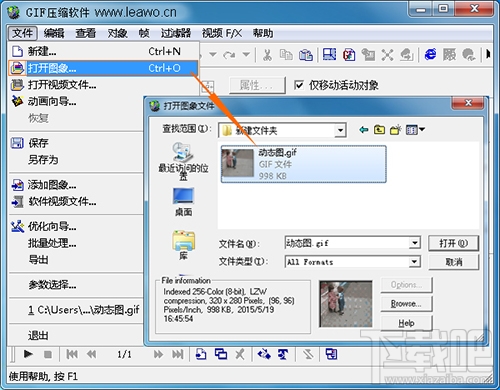Image resolution: width=500 pixels, height=390 pixels.
Task: Click the Internet Explorer preview icon
Action: [x=431, y=54]
